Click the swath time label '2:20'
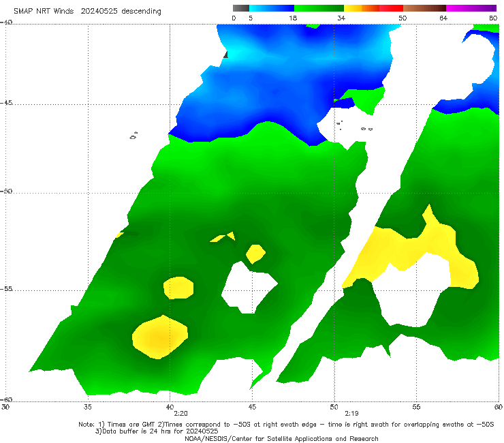 [x=180, y=414]
